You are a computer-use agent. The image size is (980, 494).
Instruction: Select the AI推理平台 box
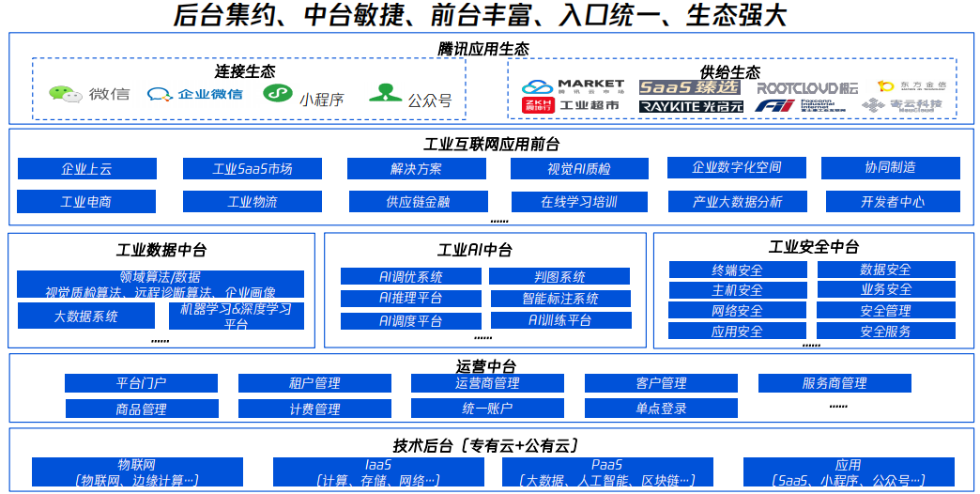(410, 299)
